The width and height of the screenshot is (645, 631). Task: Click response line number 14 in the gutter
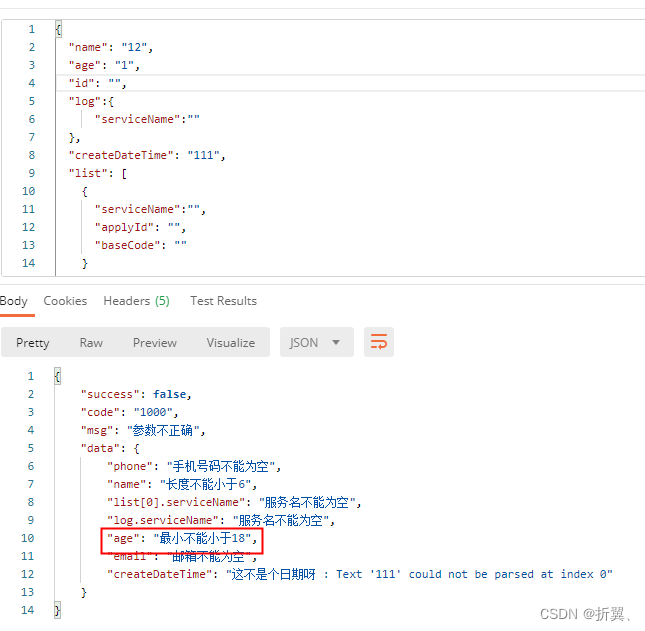(28, 610)
